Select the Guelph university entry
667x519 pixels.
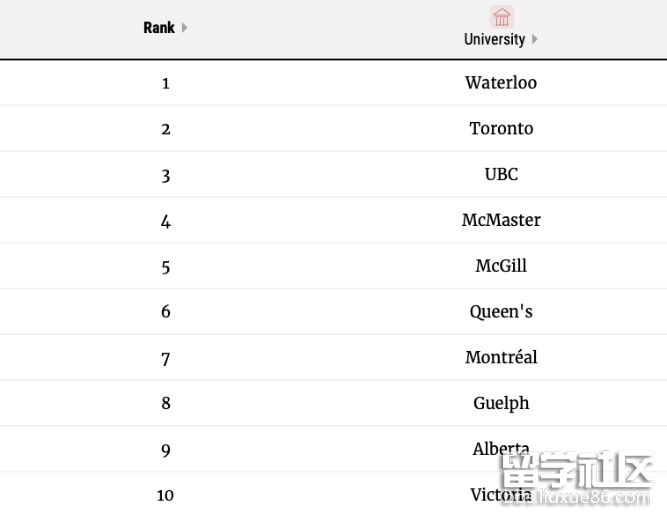(x=501, y=403)
